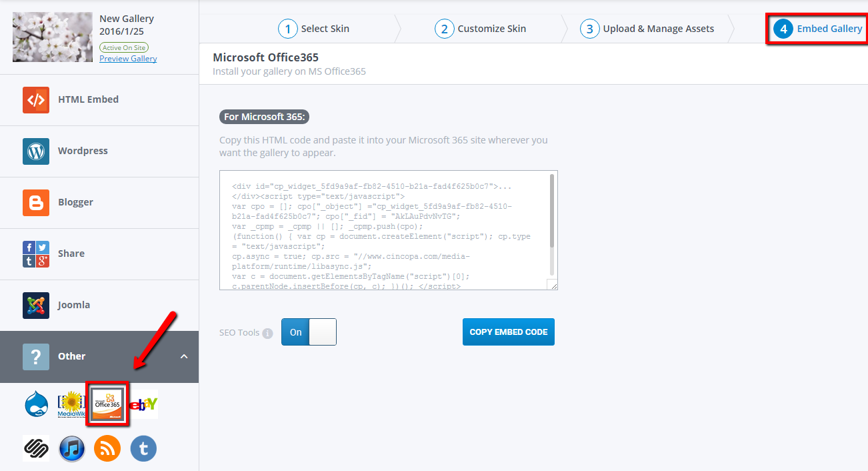
Task: Collapse the Other section chevron
Action: point(184,356)
